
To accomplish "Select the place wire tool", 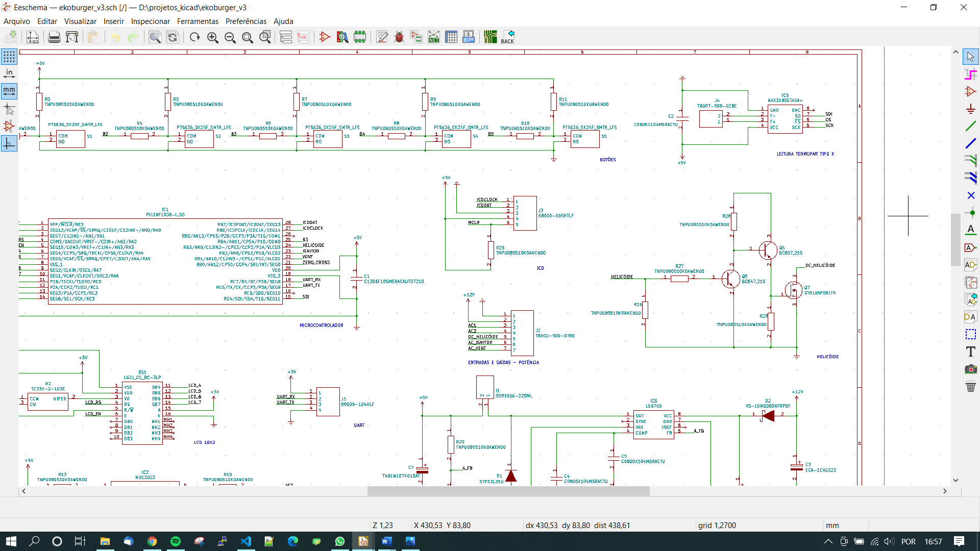I will point(970,126).
